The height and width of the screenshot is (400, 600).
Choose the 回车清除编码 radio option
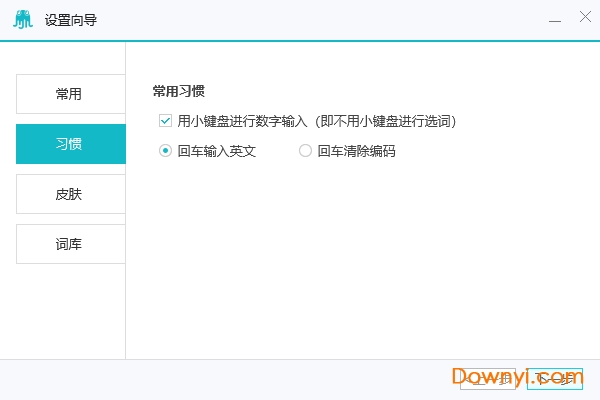click(x=305, y=152)
